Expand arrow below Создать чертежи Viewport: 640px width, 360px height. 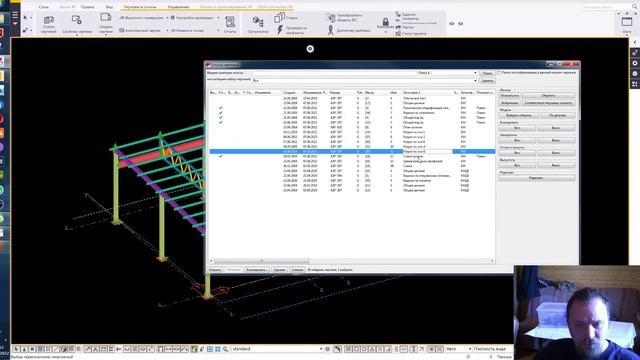pyautogui.click(x=106, y=35)
